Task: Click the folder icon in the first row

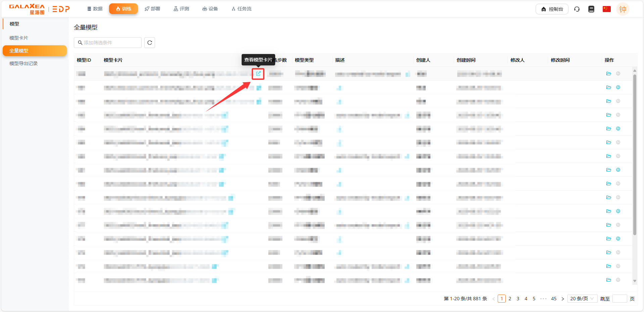Action: point(608,74)
